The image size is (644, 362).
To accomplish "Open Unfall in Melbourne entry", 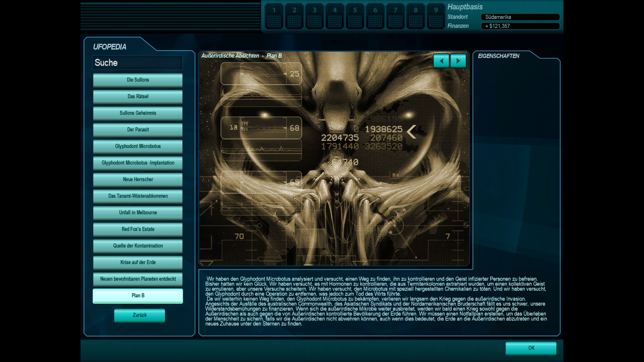I will [138, 213].
